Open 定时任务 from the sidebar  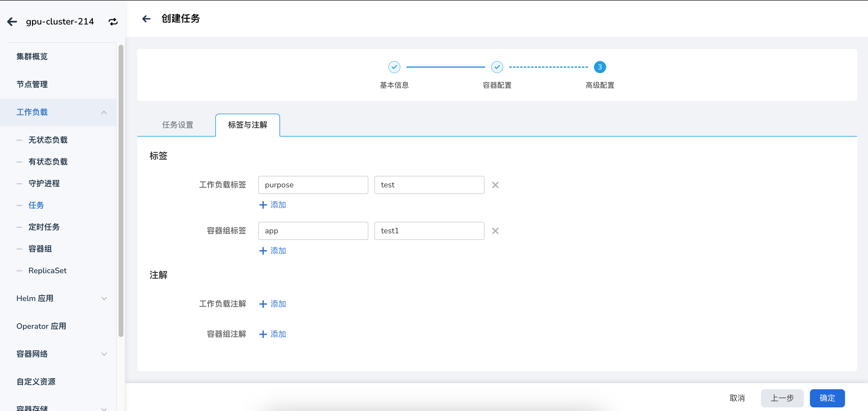[44, 227]
